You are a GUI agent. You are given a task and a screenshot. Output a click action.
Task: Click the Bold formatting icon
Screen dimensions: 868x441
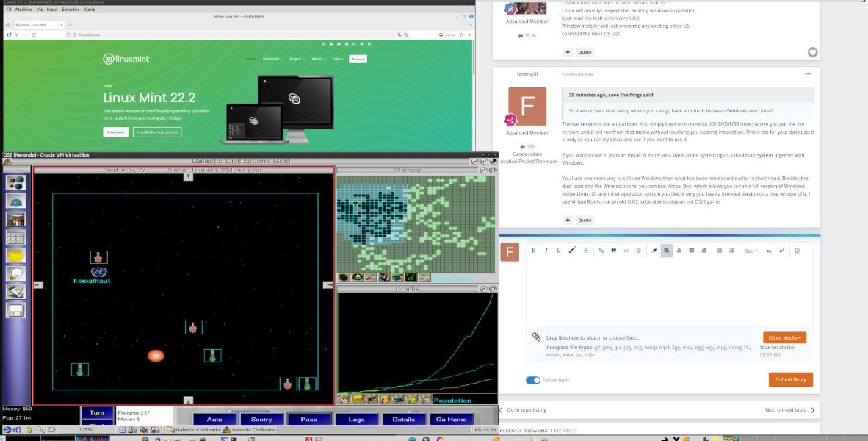534,251
